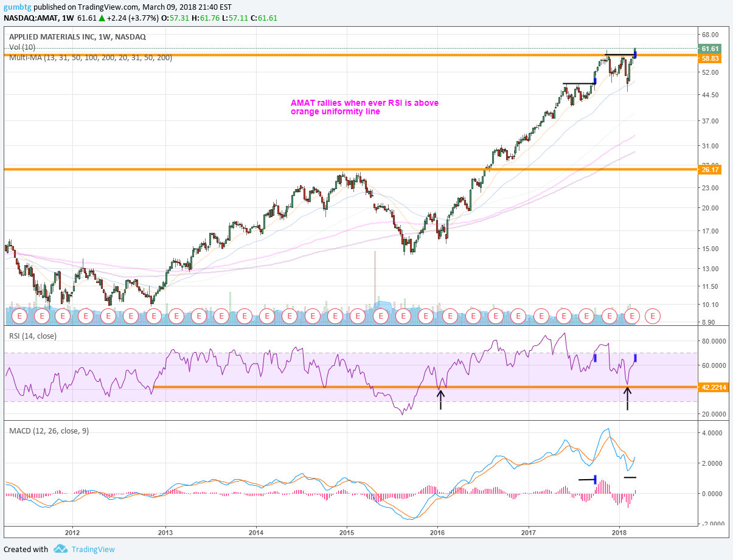The image size is (733, 560).
Task: Click the +2.24 (3.77%) change readout
Action: [x=132, y=18]
